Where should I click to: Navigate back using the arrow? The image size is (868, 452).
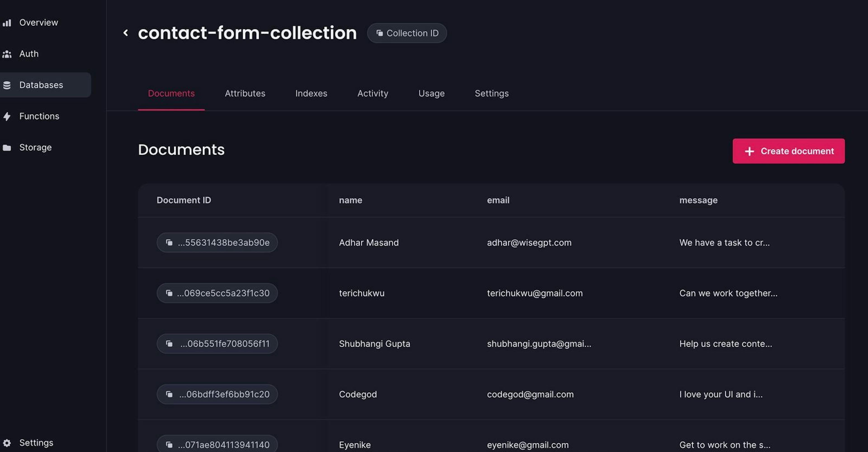coord(125,33)
